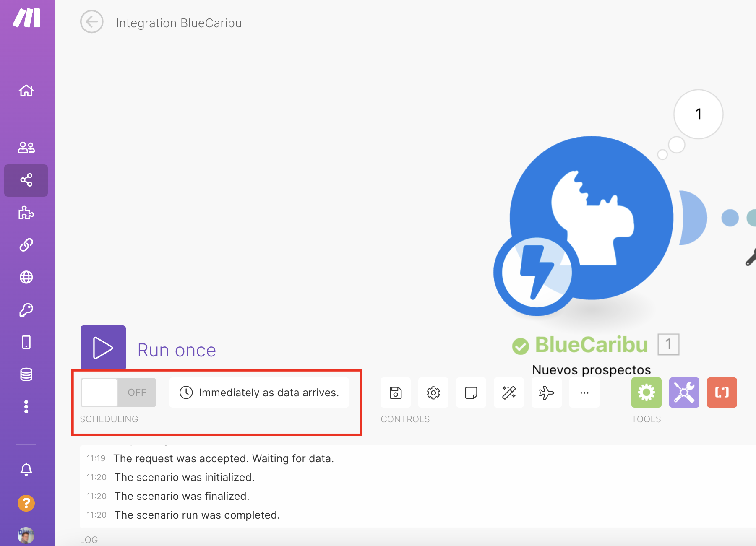
Task: Click the BlueCaribu module name label
Action: point(592,345)
